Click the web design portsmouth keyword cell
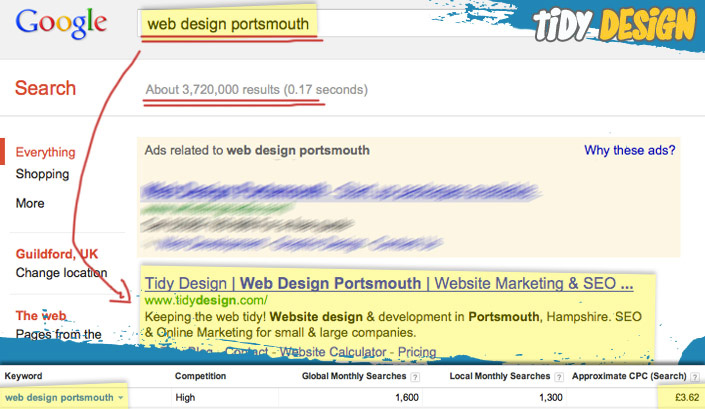This screenshot has height=409, width=705. (59, 397)
